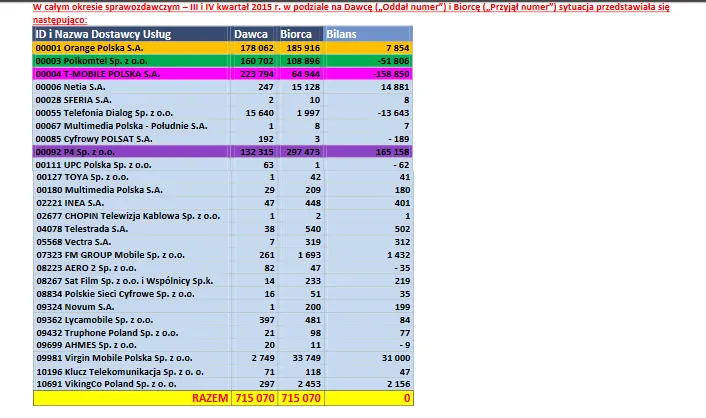Screen dimensions: 706x418
Task: Select the Lycamobile Sp. z o.o. row
Action: pos(223,320)
